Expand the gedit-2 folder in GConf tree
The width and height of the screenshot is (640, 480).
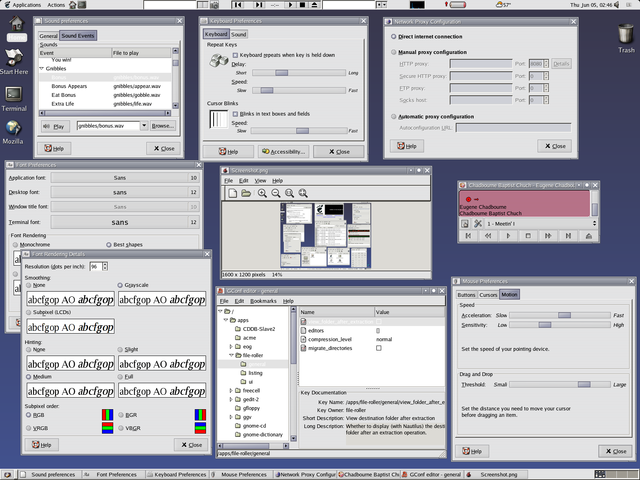coord(231,399)
